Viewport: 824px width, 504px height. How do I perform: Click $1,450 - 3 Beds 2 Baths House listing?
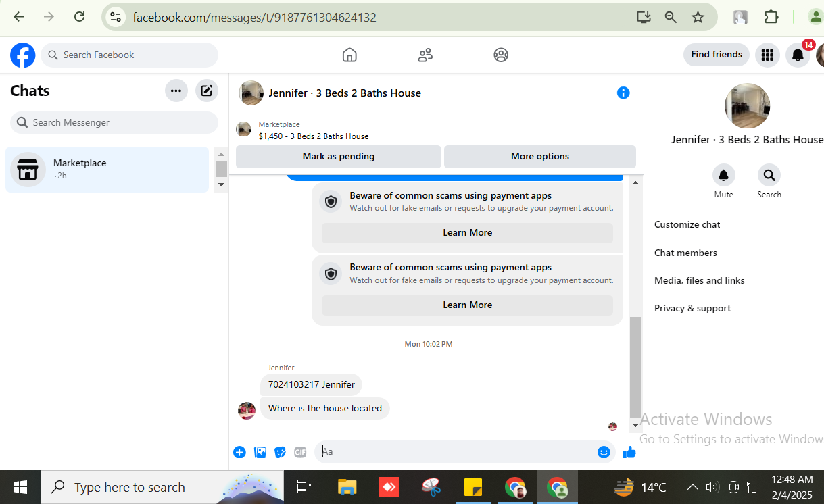coord(314,136)
